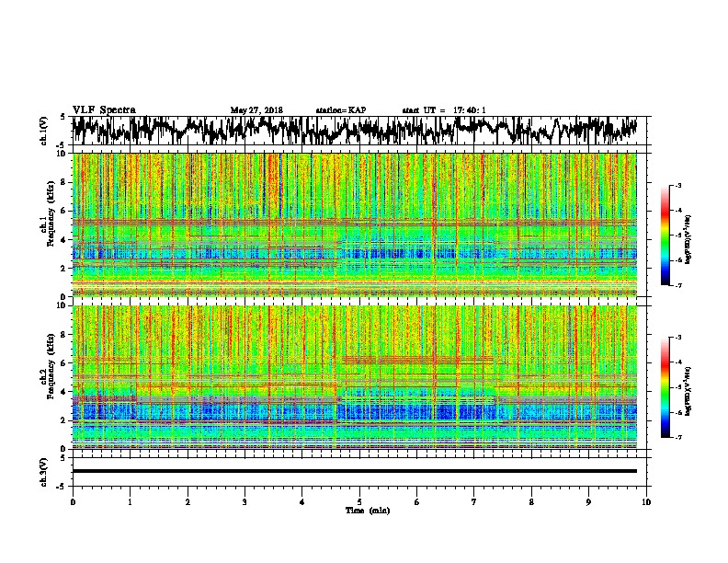The image size is (728, 563).
Task: Click the ch.3(V) axis label
Action: tap(43, 472)
